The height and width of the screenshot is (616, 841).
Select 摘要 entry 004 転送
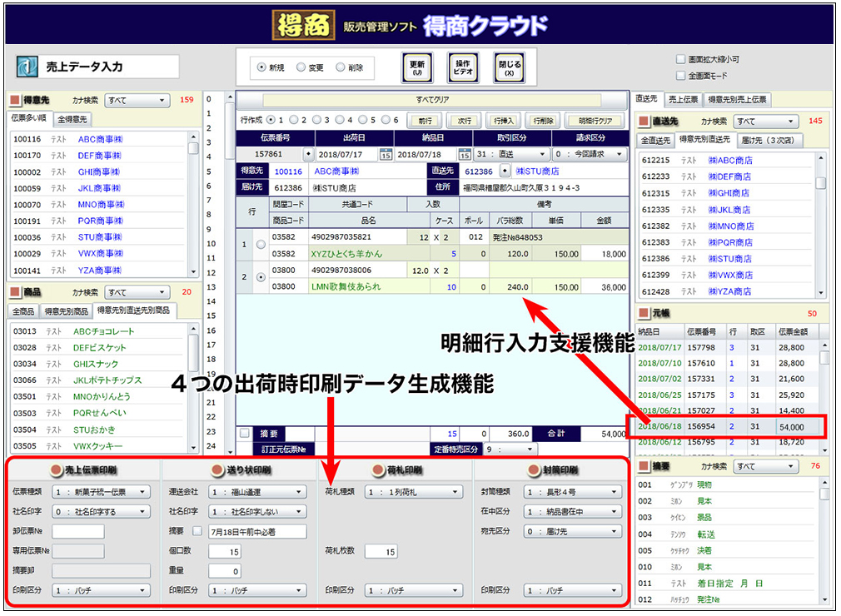pyautogui.click(x=726, y=534)
